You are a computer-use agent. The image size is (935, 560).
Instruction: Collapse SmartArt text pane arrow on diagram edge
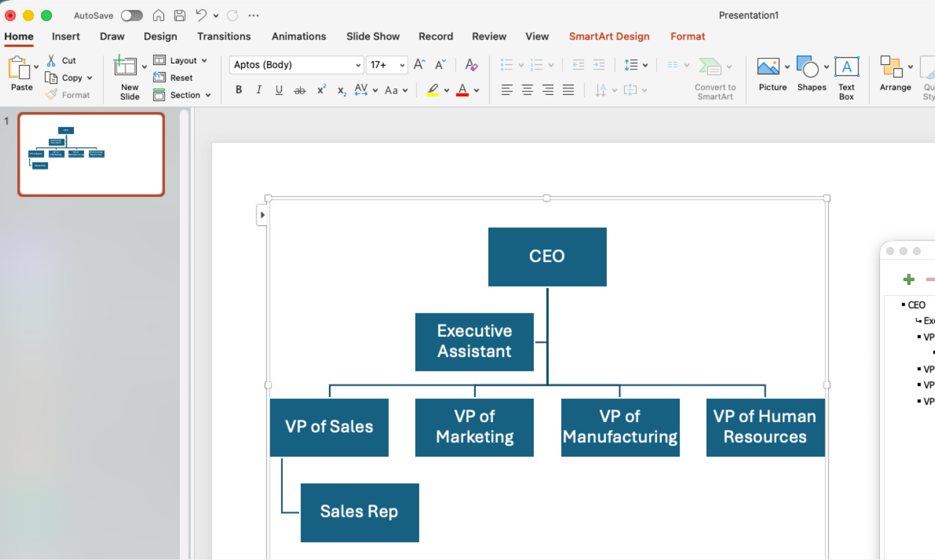[x=262, y=215]
